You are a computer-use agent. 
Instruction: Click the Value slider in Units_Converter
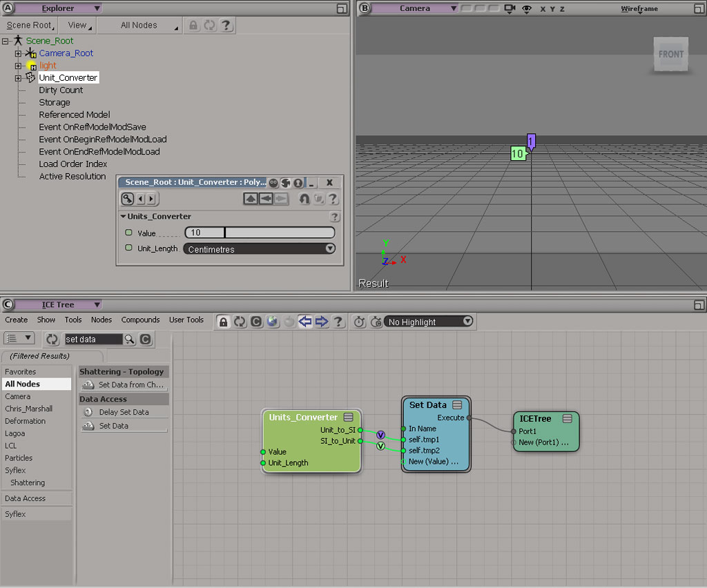pos(260,233)
